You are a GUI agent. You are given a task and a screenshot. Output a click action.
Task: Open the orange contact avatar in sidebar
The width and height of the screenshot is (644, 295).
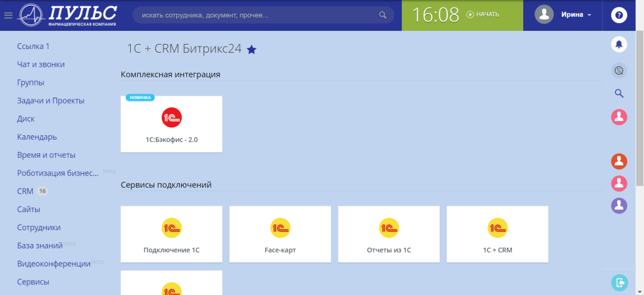pyautogui.click(x=619, y=162)
